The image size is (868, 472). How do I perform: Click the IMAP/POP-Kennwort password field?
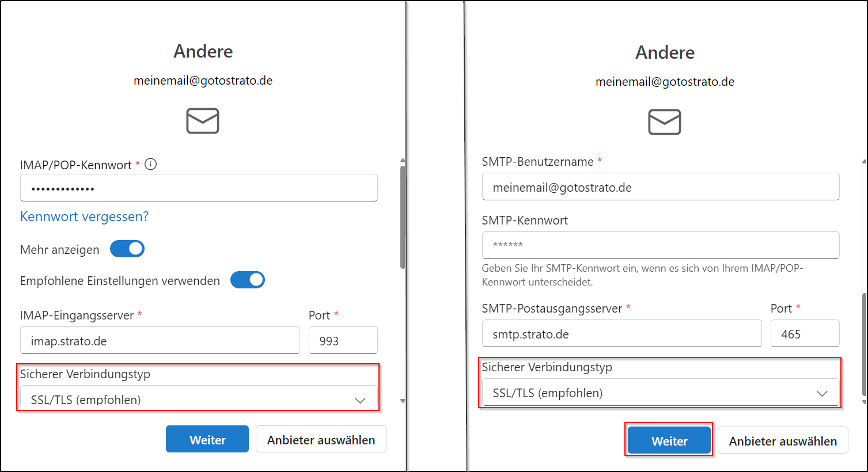coord(199,188)
